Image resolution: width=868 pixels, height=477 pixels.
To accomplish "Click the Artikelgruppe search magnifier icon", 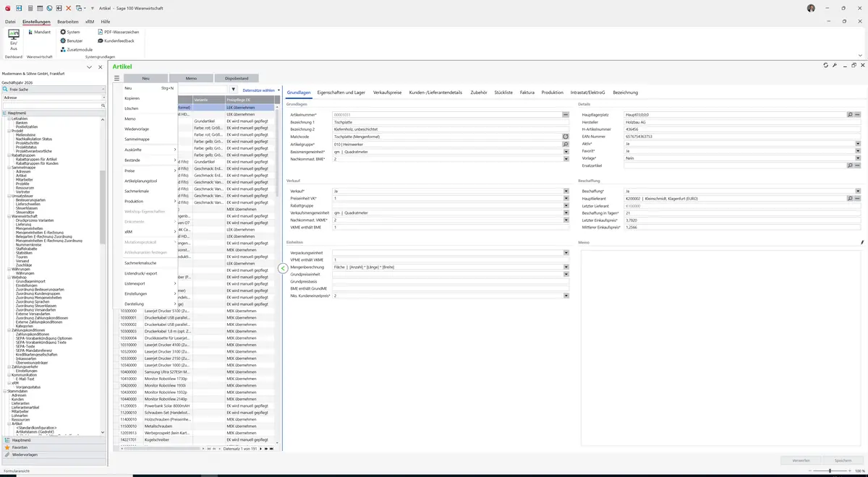I will tap(566, 144).
